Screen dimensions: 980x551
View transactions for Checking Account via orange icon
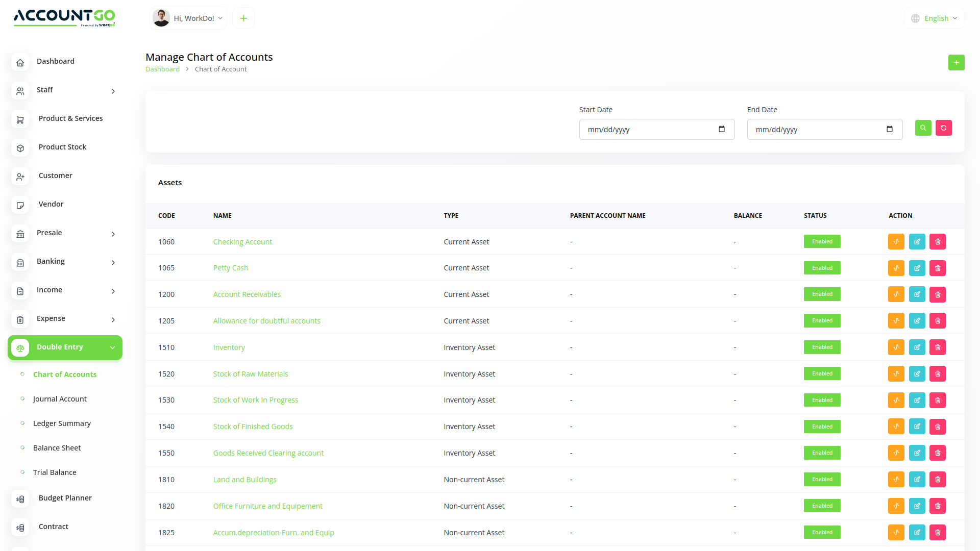point(896,241)
